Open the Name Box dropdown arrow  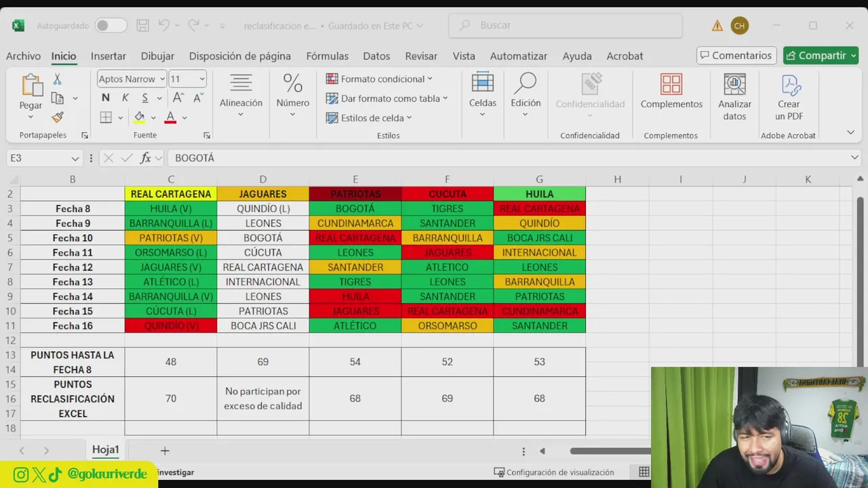[75, 158]
